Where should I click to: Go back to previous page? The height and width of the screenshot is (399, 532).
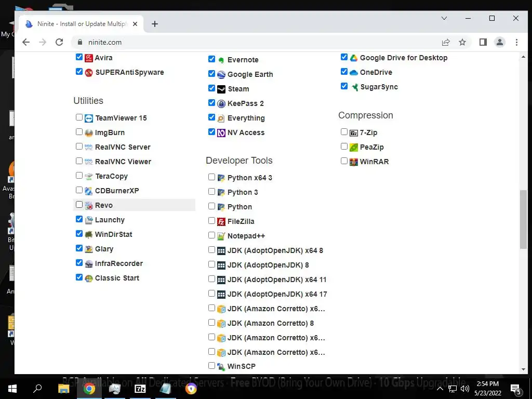pos(26,42)
